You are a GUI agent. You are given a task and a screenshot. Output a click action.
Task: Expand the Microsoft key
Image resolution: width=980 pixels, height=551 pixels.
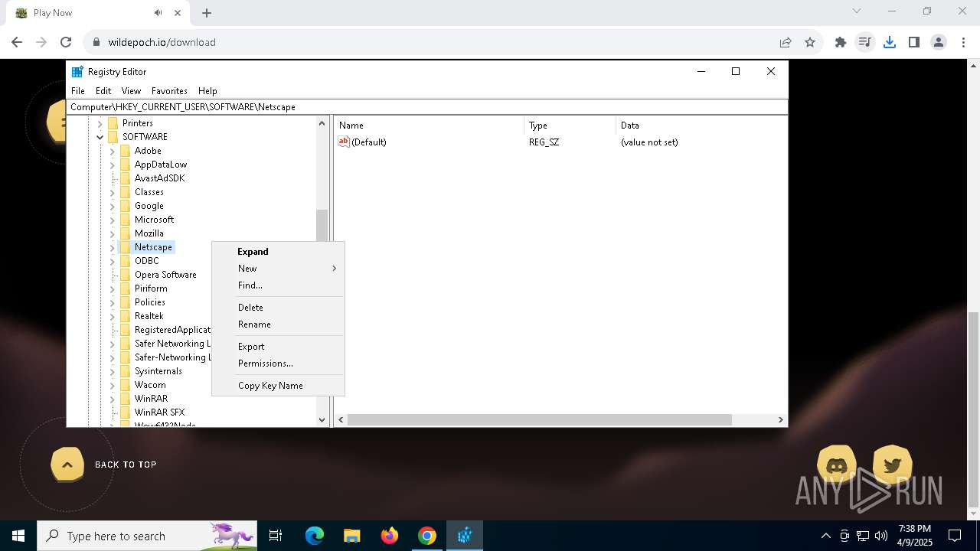click(x=113, y=220)
